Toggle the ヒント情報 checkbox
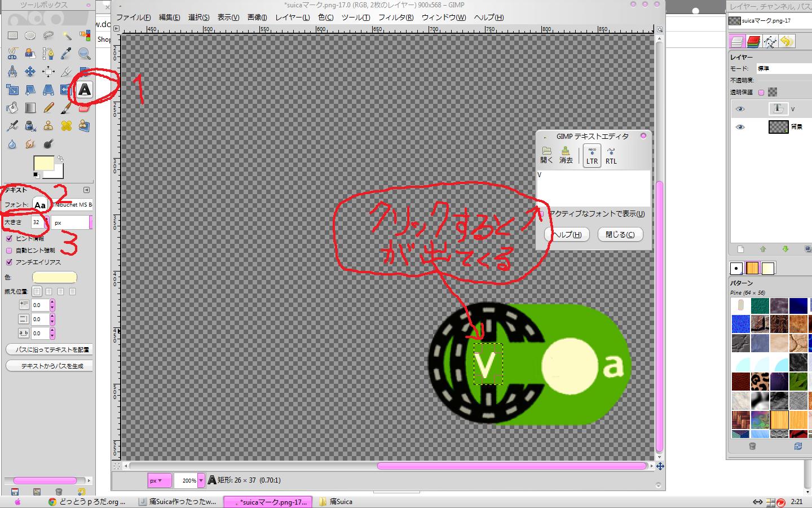This screenshot has width=812, height=508. (x=9, y=238)
